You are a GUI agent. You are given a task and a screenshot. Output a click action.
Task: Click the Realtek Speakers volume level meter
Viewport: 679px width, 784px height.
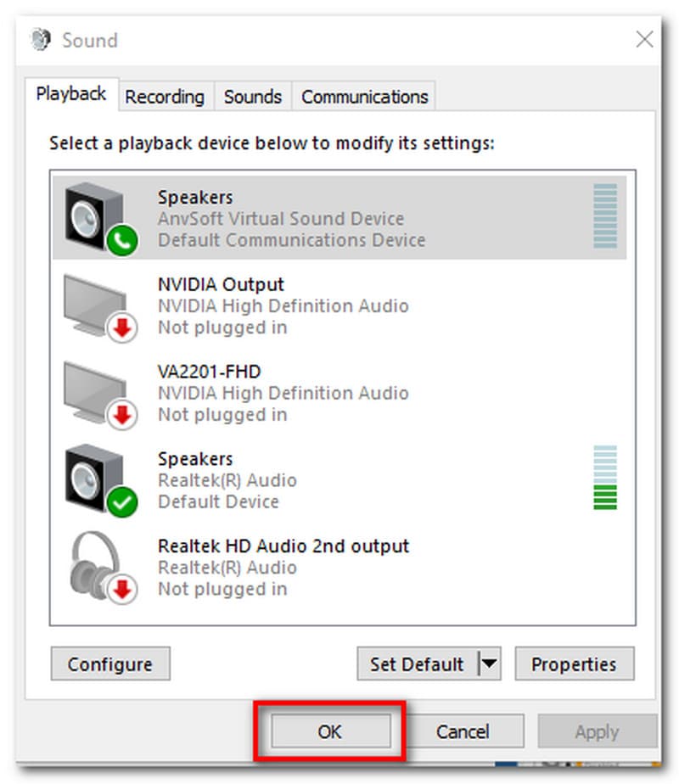click(605, 478)
